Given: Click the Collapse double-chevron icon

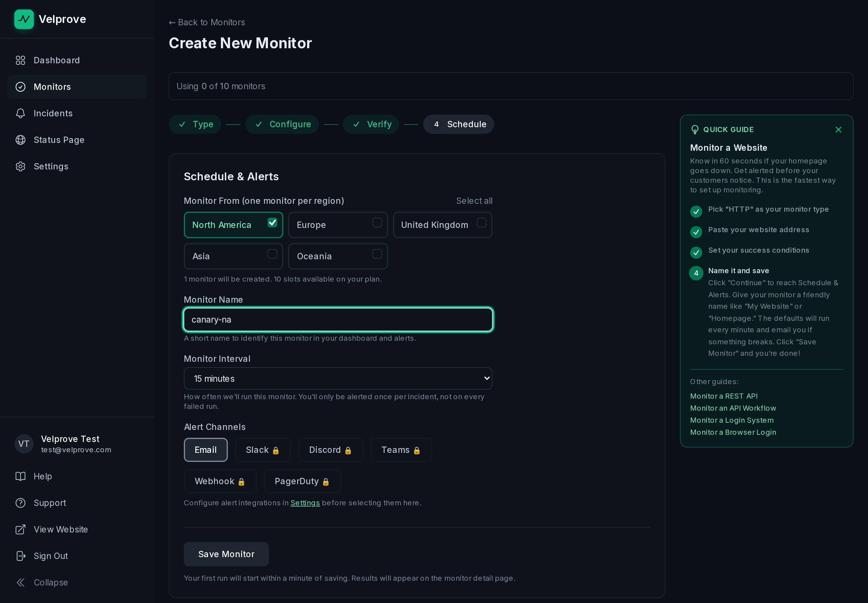Looking at the screenshot, I should [x=20, y=582].
